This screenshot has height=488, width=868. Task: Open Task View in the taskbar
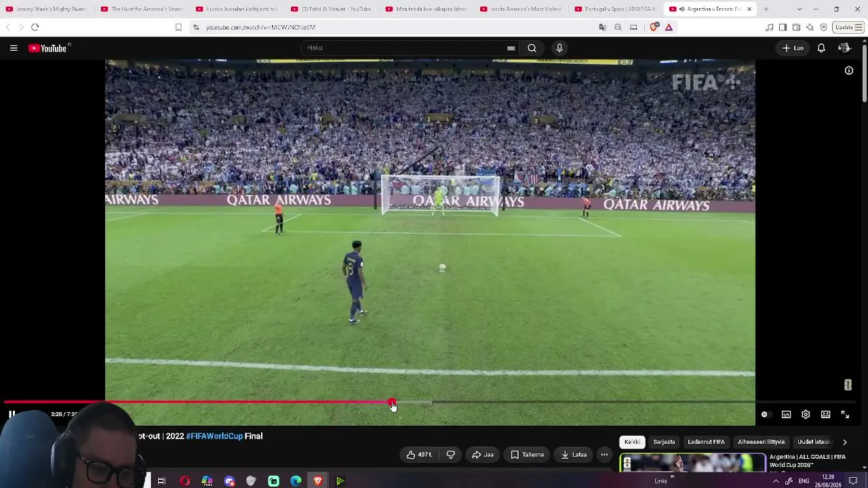161,481
